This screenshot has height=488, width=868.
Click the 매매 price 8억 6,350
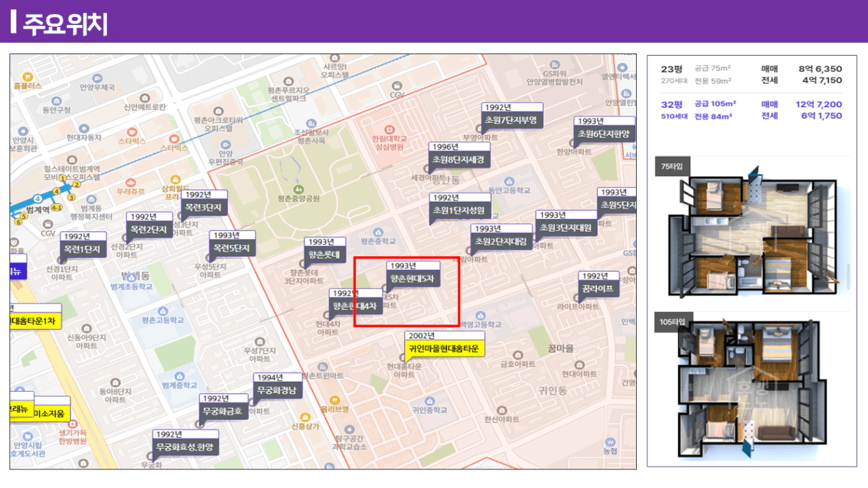tap(820, 68)
